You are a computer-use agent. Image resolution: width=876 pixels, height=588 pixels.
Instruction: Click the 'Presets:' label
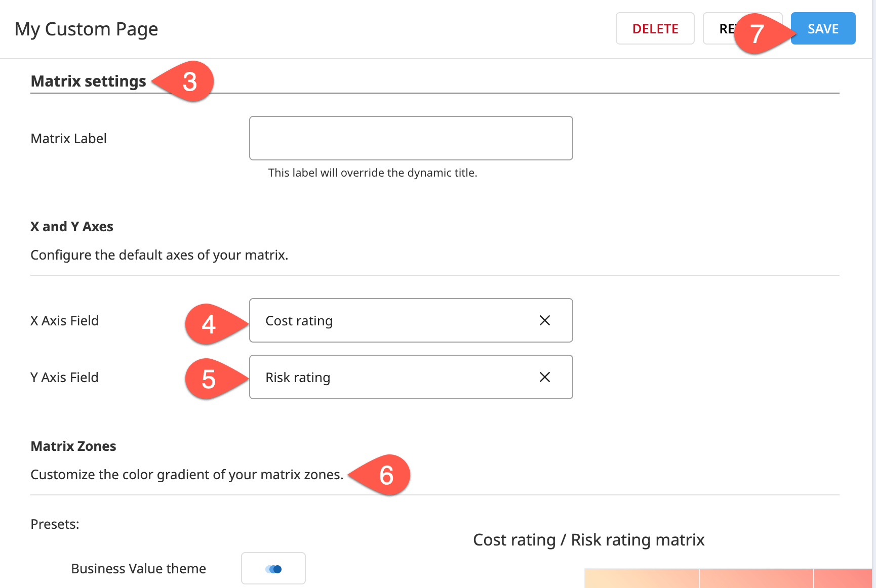coord(55,524)
